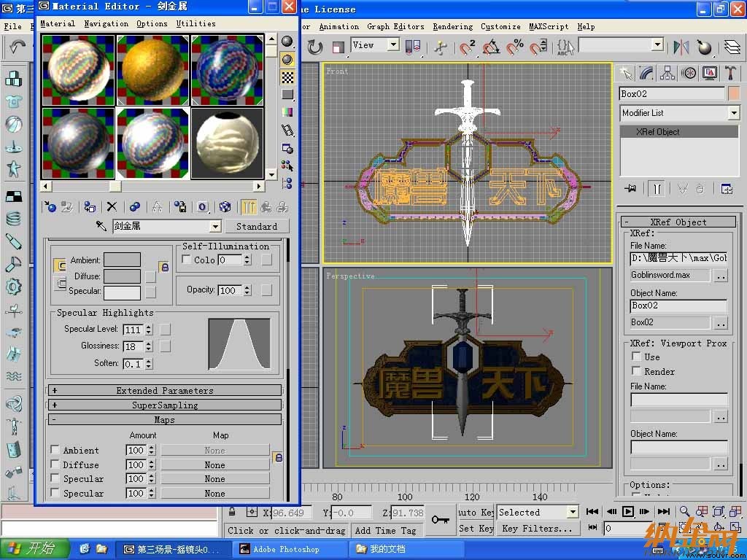
Task: Enable the first Specular map checkbox
Action: coord(55,478)
